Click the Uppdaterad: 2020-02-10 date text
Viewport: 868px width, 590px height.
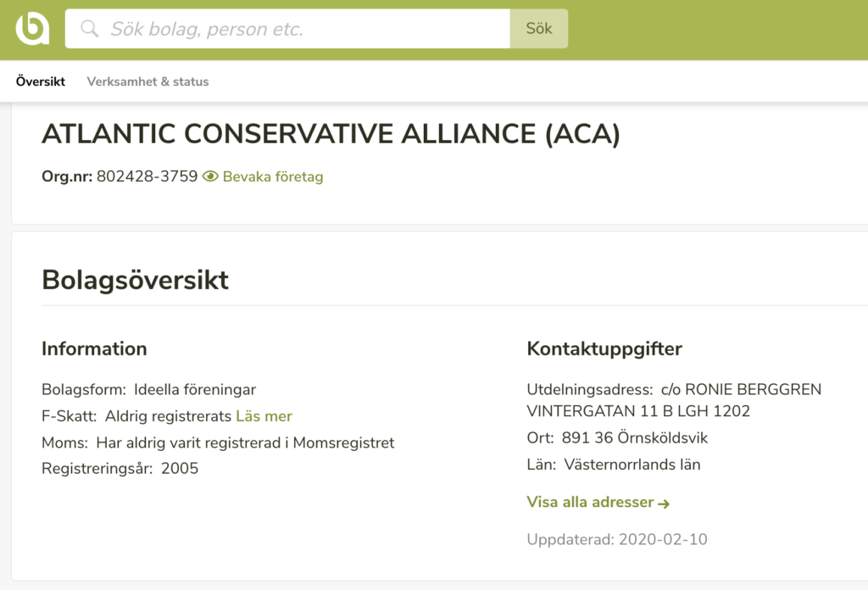click(x=617, y=540)
